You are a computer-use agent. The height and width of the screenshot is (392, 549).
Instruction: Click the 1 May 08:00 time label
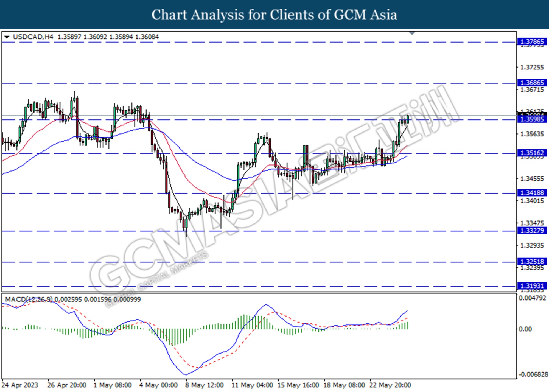click(113, 385)
